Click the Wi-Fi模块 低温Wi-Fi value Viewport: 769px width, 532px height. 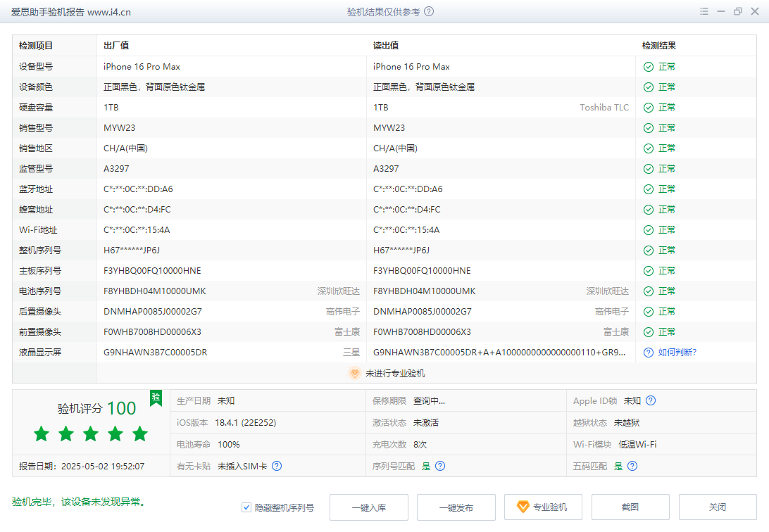pos(637,444)
